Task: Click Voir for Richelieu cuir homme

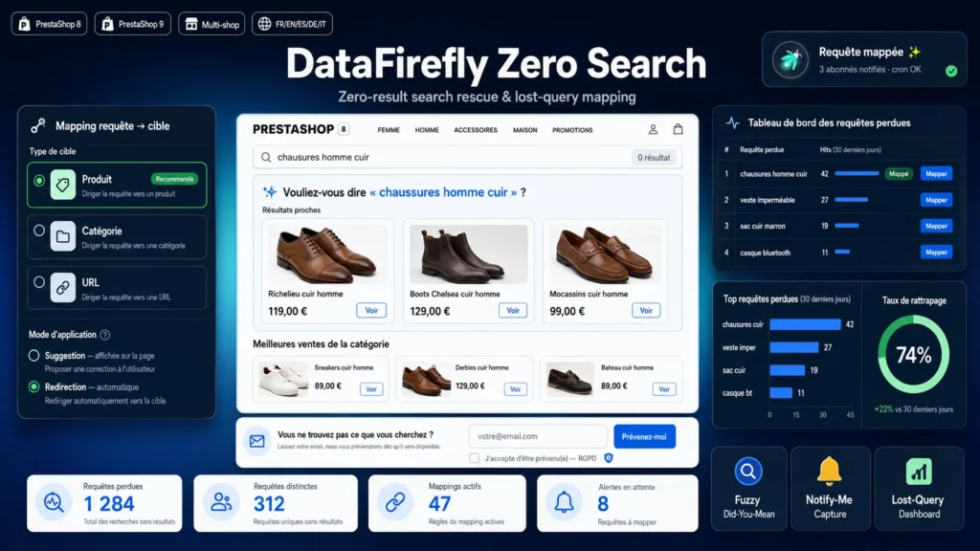Action: 371,311
